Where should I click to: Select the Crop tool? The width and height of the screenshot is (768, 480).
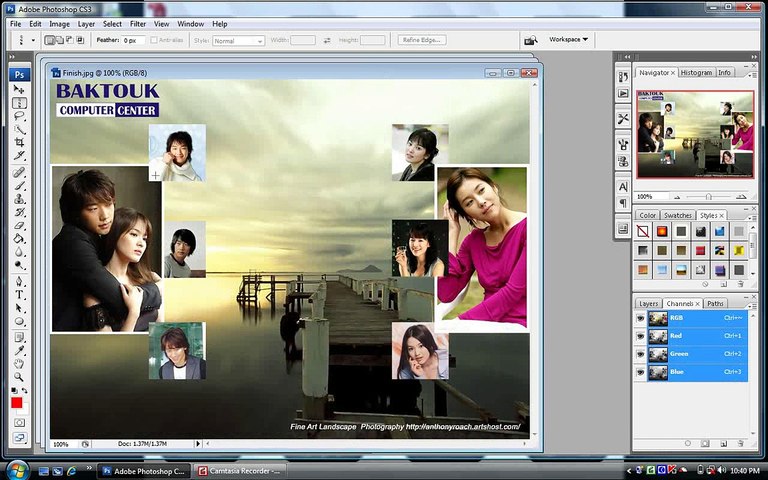(x=19, y=143)
